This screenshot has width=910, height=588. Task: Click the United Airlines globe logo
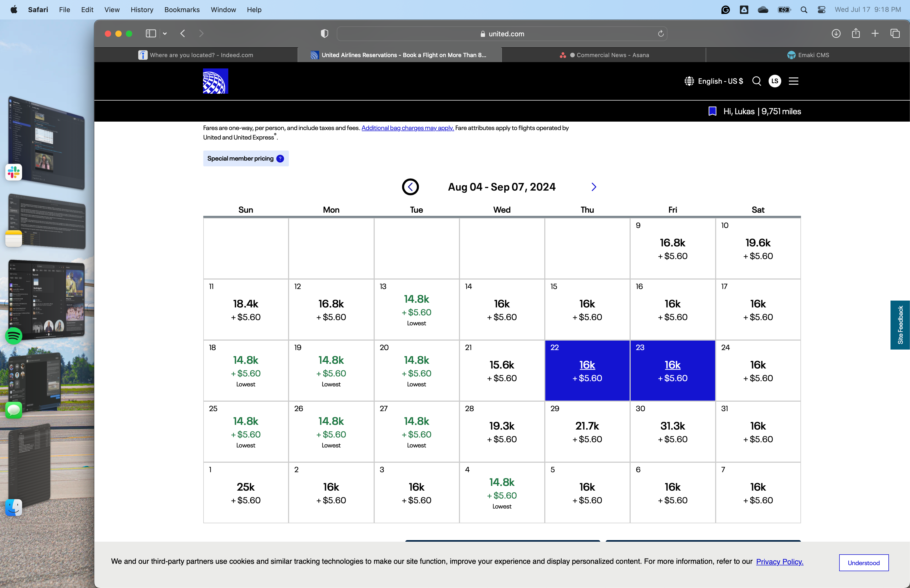(215, 81)
